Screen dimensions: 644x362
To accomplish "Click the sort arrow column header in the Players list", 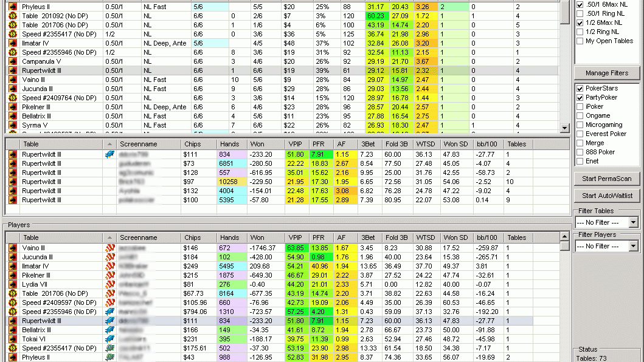I will [x=109, y=237].
